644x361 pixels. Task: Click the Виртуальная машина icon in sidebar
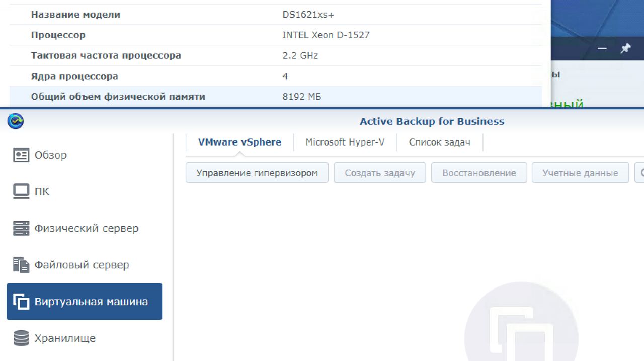[21, 302]
